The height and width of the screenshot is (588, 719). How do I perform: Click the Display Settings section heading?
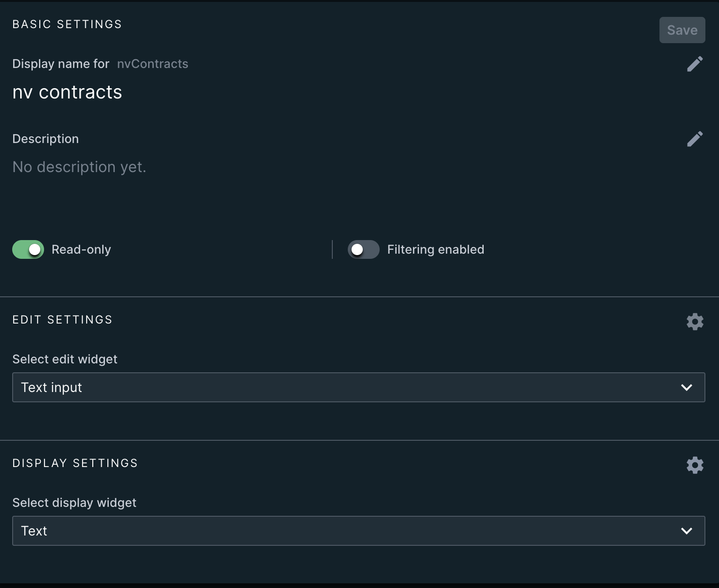(75, 463)
